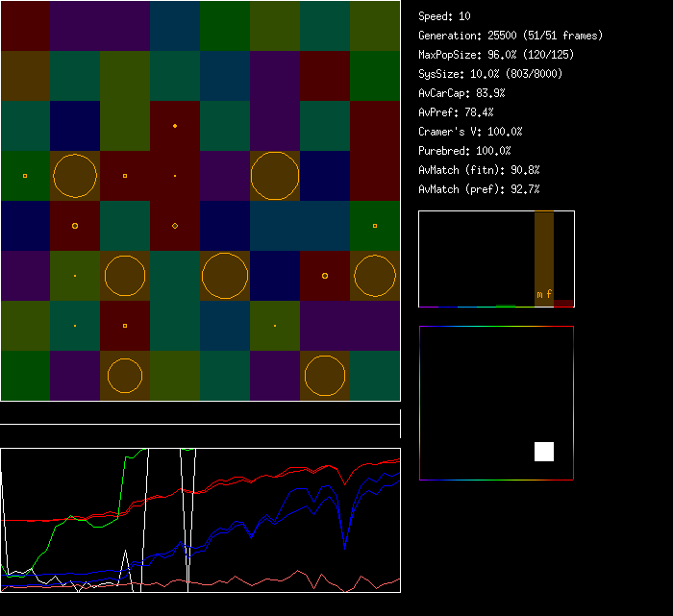Click the hollow diamond marker in the grid
Viewport: 673px width, 616px height.
coord(174,226)
